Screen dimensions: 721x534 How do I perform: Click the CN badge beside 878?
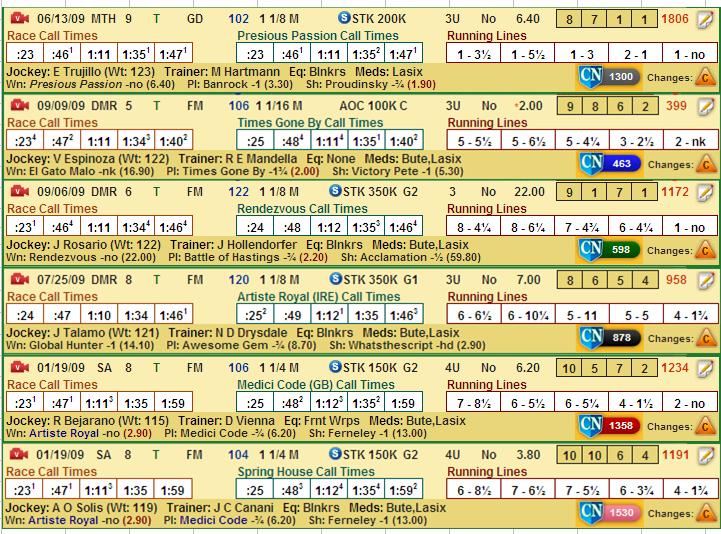(590, 338)
